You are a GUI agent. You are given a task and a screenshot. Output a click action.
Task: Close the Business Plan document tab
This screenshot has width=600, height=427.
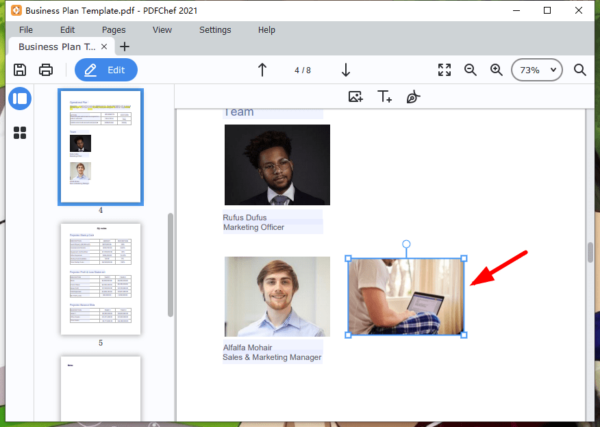pyautogui.click(x=104, y=47)
